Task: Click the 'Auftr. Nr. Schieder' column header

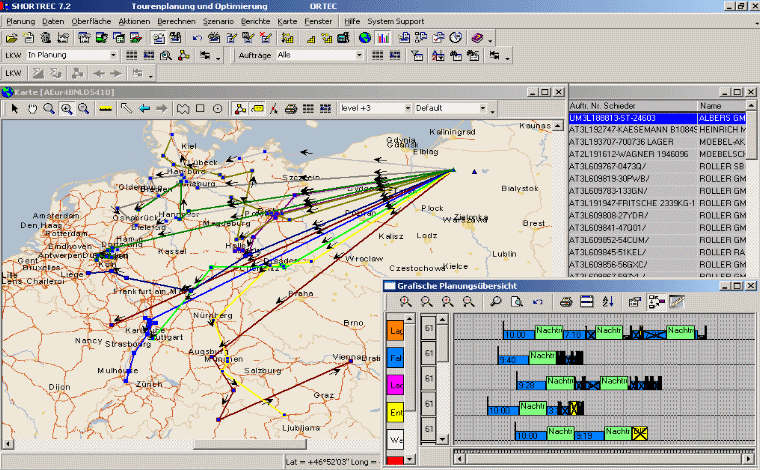Action: coord(632,106)
